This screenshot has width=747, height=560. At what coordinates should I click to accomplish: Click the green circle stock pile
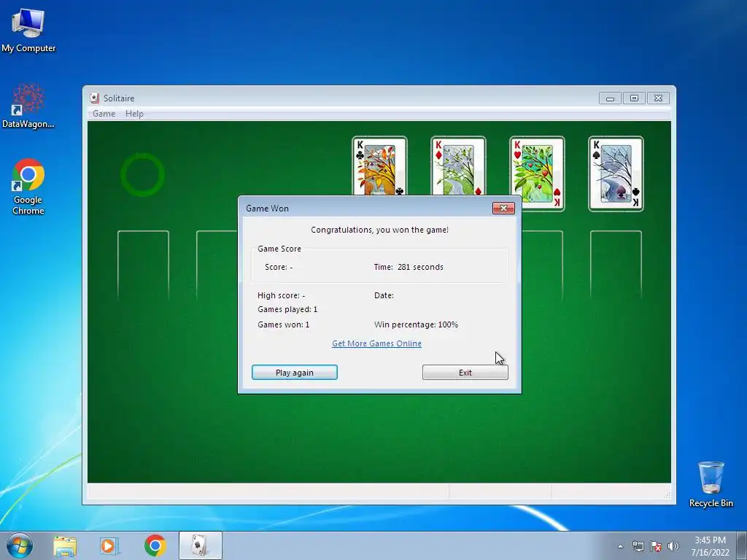(142, 175)
